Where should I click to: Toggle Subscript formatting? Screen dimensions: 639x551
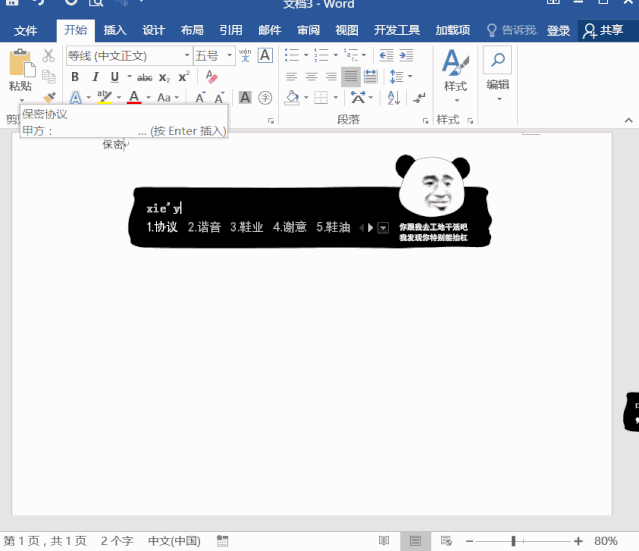click(165, 77)
